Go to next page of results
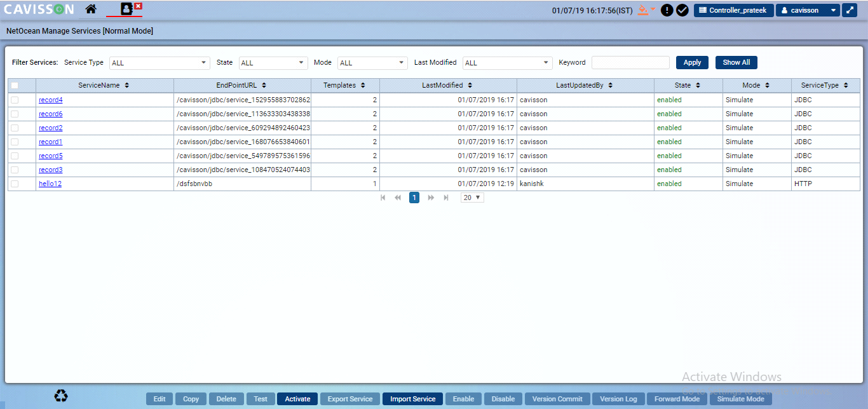This screenshot has height=409, width=868. pos(431,198)
